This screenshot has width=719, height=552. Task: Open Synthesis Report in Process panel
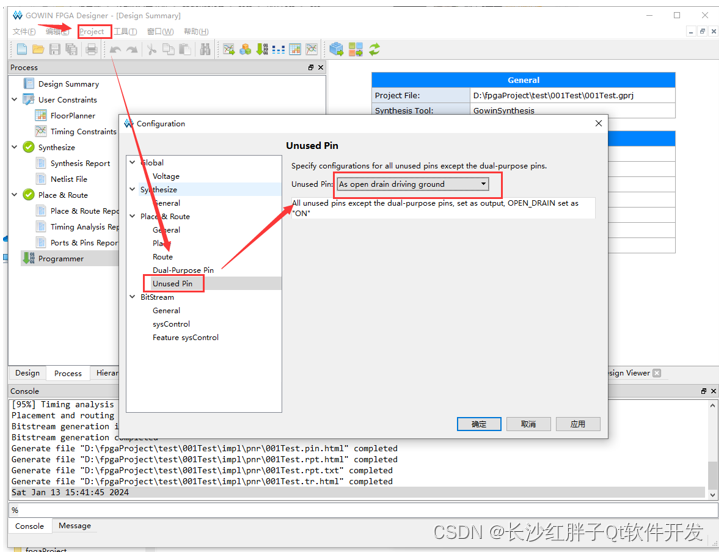80,163
